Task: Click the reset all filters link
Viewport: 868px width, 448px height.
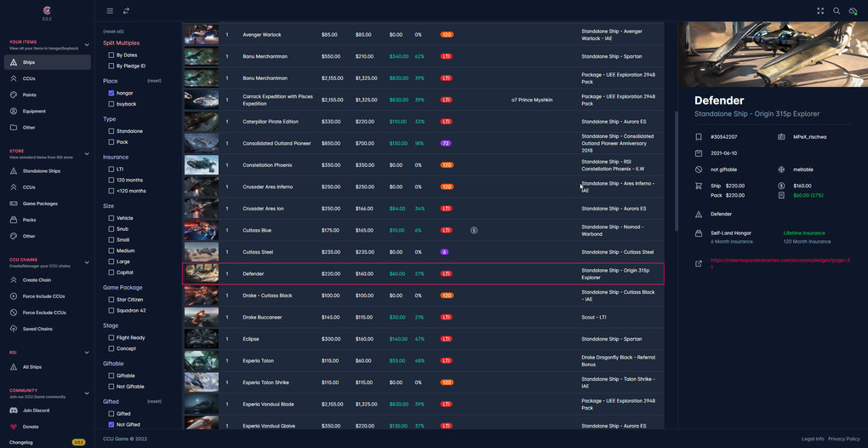Action: (113, 32)
